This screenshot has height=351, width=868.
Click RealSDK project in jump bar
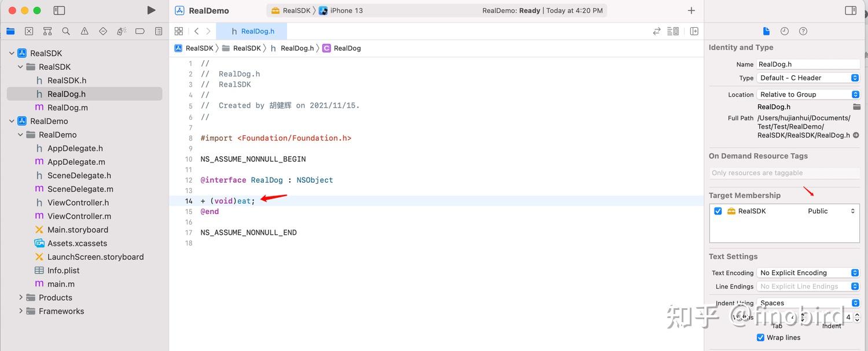coord(194,49)
